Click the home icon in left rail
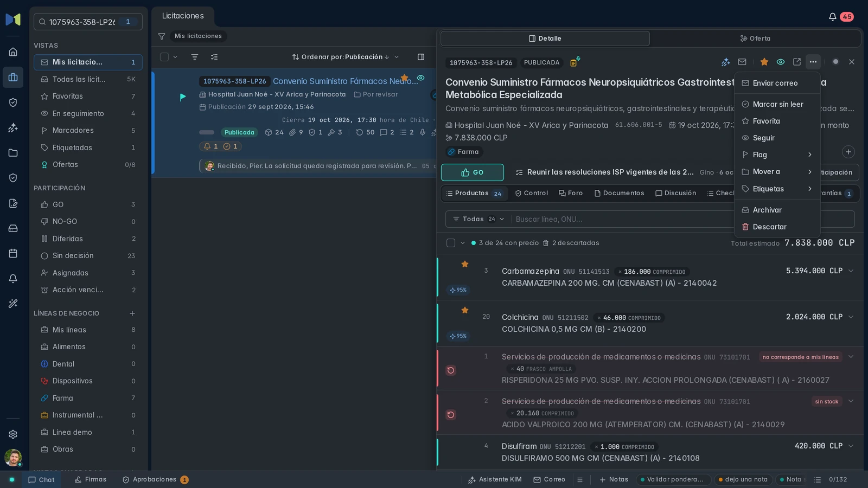The image size is (868, 488). tap(13, 52)
